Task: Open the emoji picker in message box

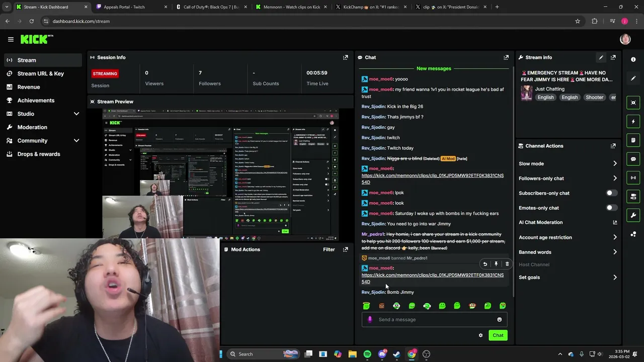Action: coord(499,319)
